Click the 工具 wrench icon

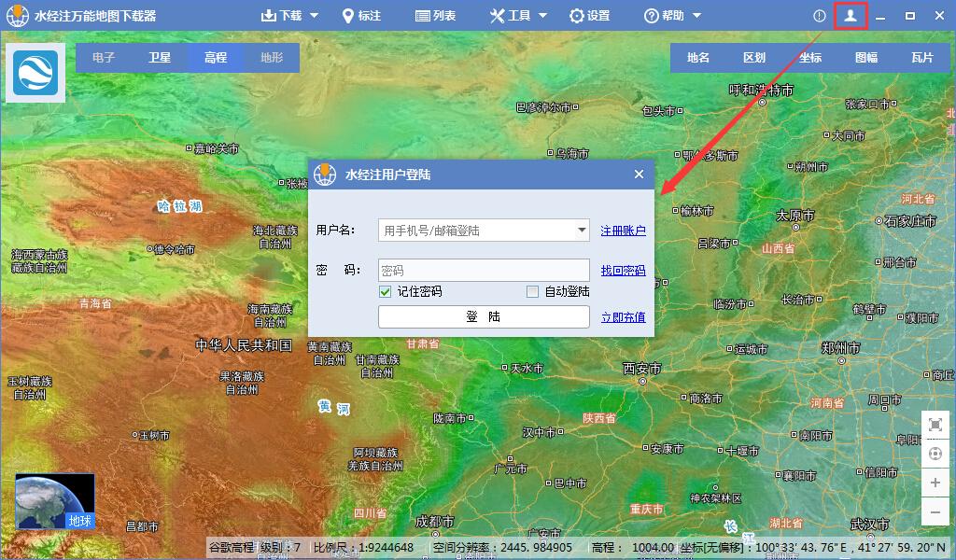[497, 16]
